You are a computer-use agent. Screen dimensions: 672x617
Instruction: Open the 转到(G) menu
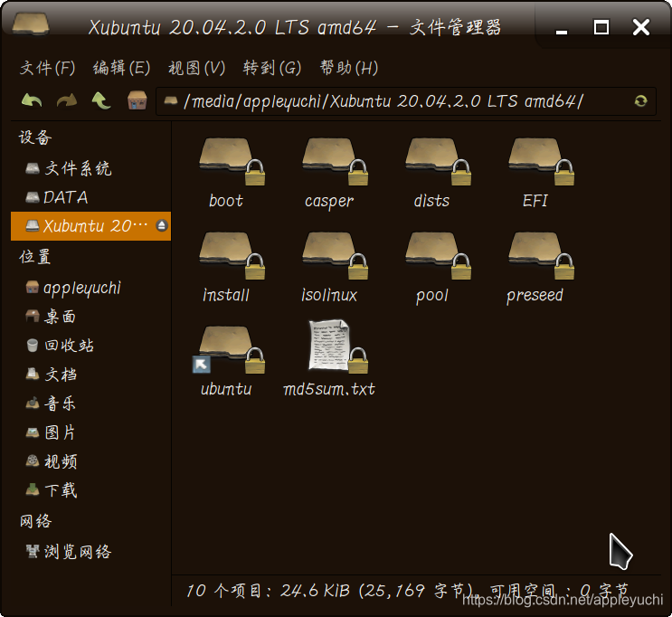pyautogui.click(x=272, y=68)
